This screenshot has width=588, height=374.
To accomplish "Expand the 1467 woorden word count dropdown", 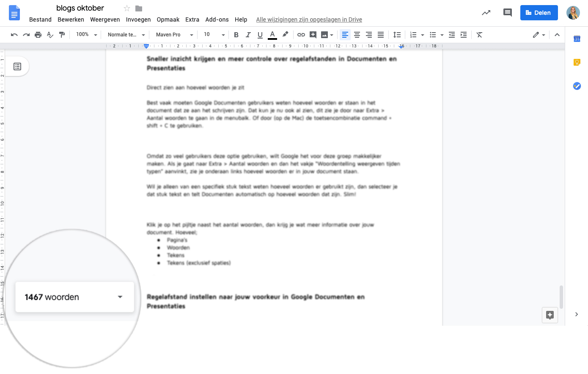I will coord(120,297).
